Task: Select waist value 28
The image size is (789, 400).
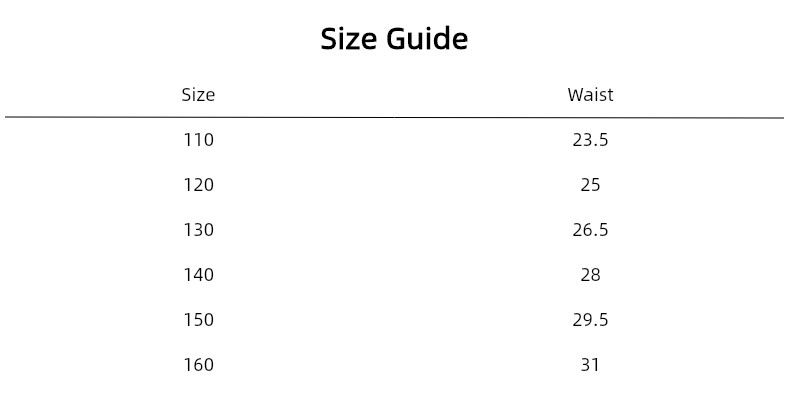Action: coord(590,275)
